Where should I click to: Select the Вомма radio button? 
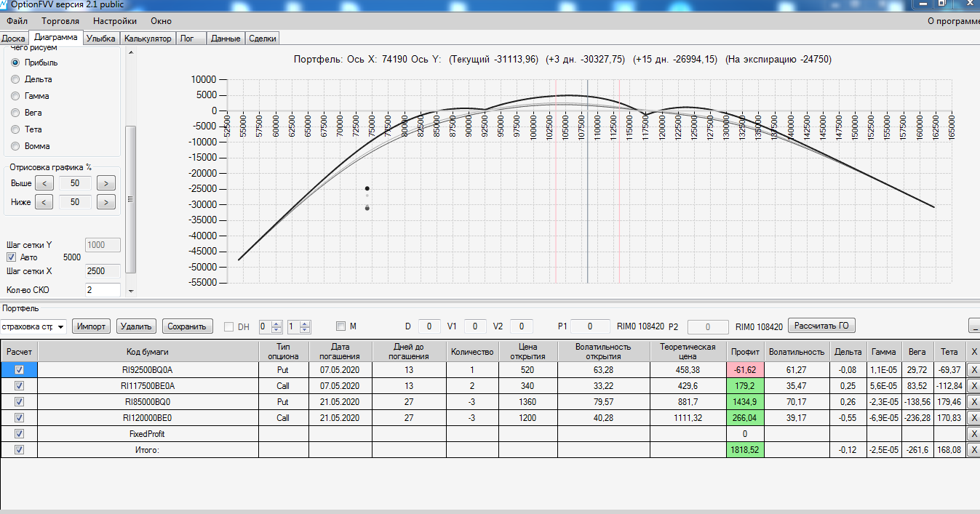15,146
